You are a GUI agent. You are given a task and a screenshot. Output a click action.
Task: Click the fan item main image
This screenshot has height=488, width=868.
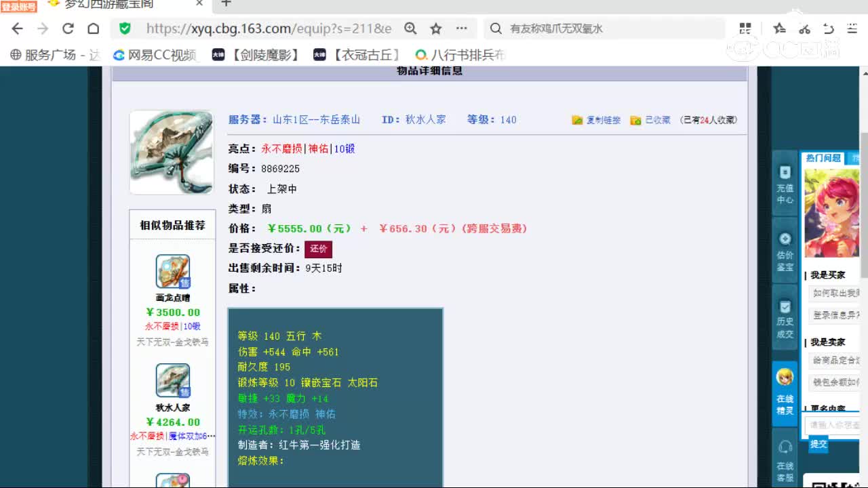[x=171, y=152]
